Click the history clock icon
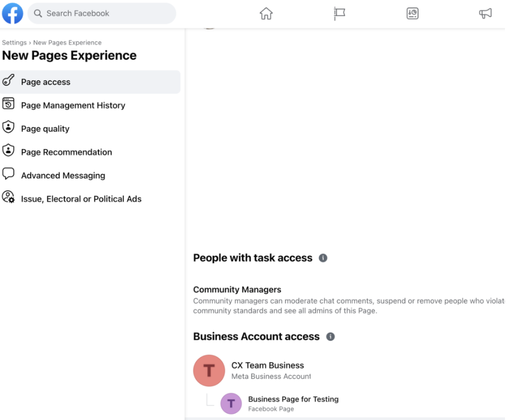This screenshot has height=420, width=510. [8, 104]
